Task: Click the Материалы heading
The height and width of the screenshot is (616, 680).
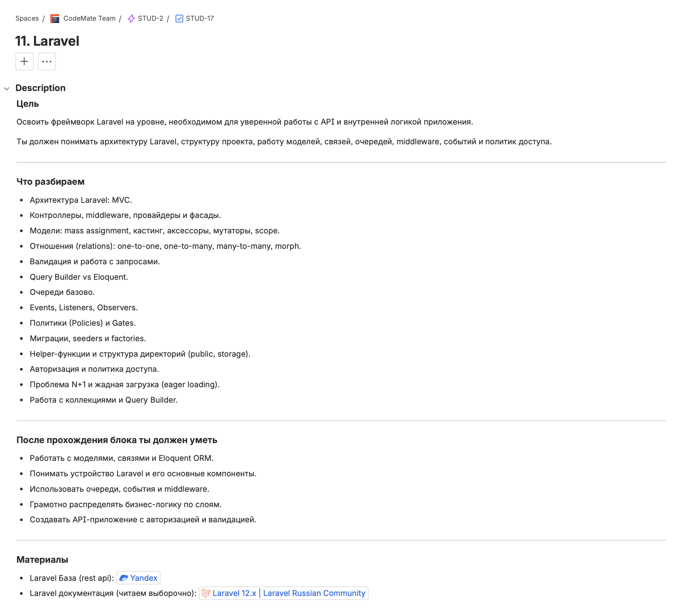Action: [42, 559]
